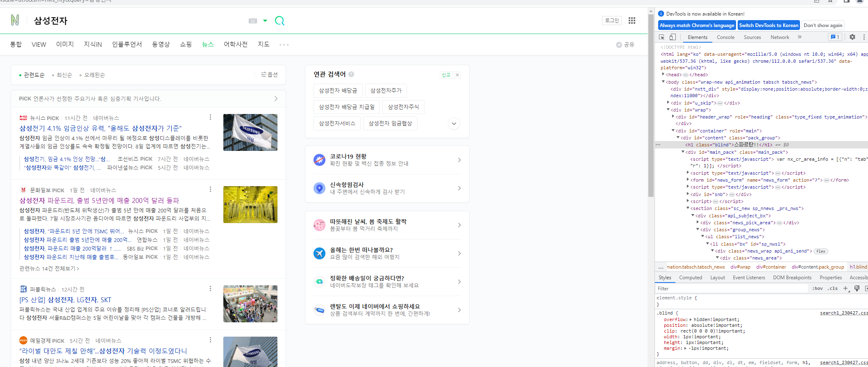
Task: Open the 코로나19 현황 card icon
Action: click(x=319, y=160)
